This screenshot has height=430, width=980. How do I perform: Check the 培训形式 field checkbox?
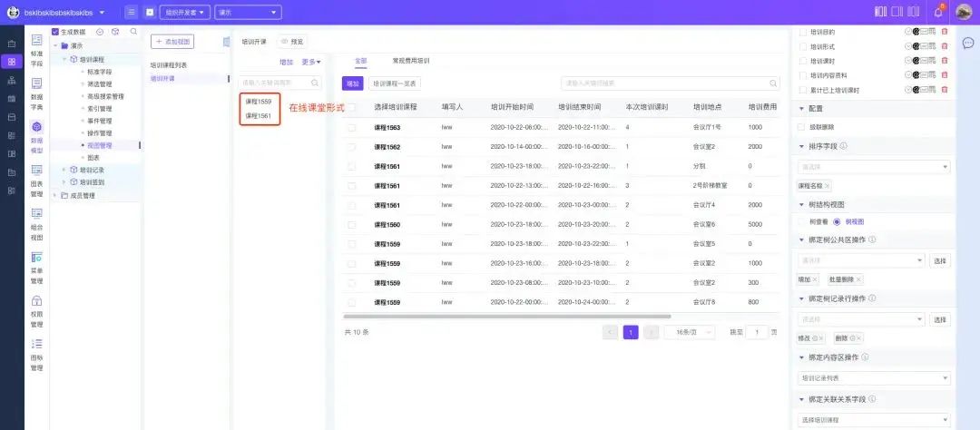point(803,46)
